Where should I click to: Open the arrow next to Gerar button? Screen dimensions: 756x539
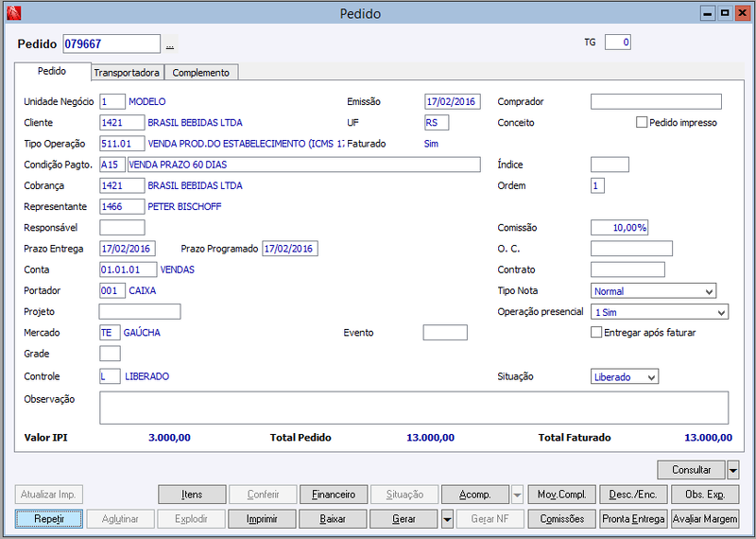(x=447, y=519)
